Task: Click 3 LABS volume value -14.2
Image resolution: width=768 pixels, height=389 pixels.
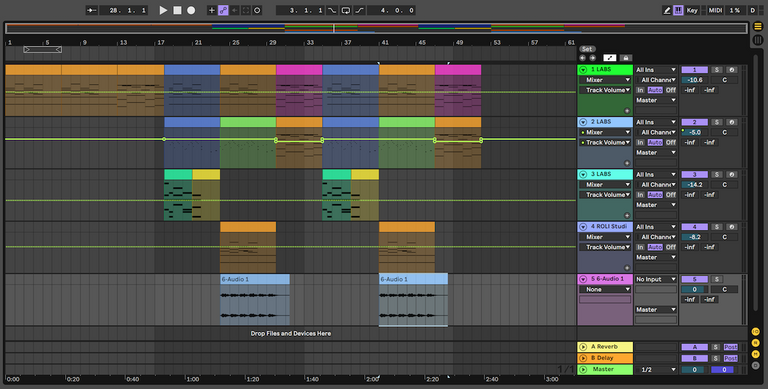Action: click(695, 185)
